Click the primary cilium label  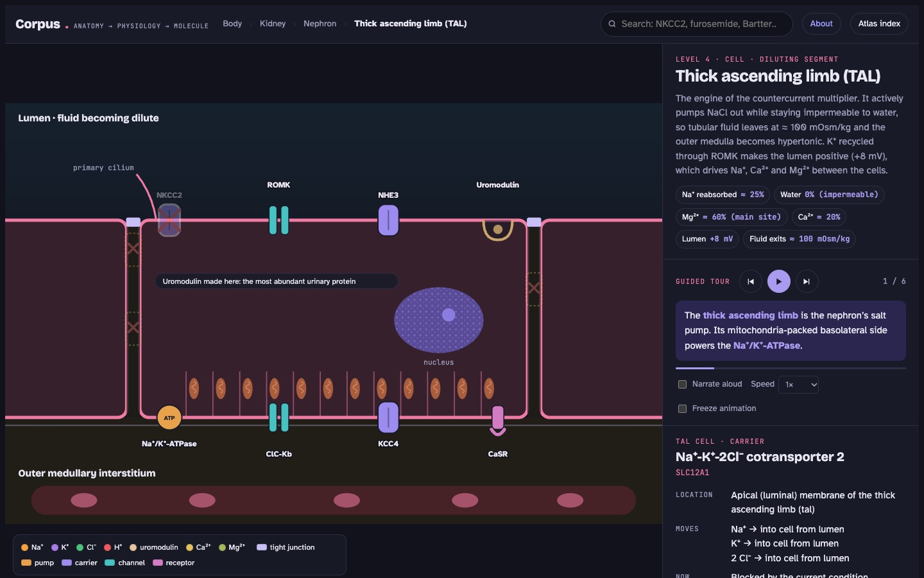[103, 168]
